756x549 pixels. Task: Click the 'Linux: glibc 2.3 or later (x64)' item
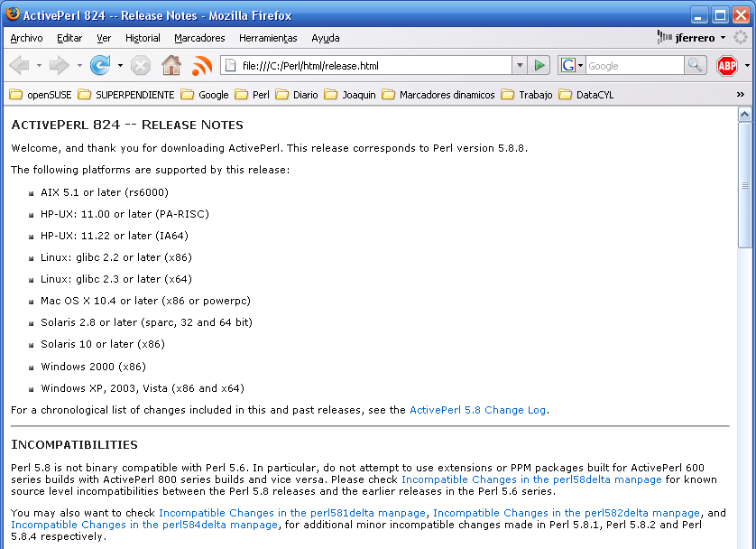pyautogui.click(x=116, y=279)
